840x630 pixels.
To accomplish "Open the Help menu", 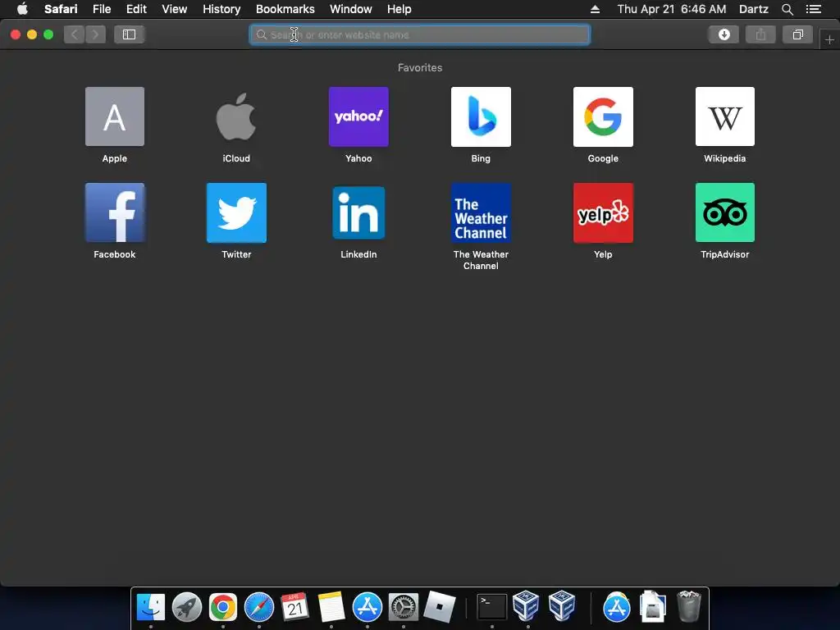I will (x=399, y=9).
